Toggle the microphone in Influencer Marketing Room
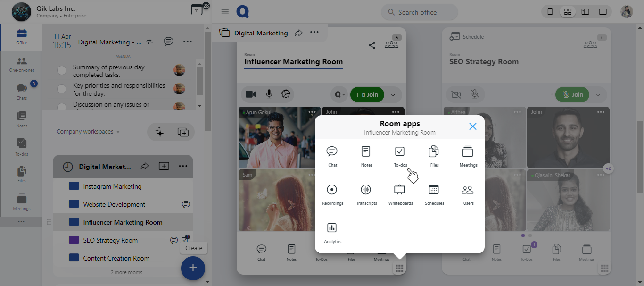644x286 pixels. [x=269, y=94]
